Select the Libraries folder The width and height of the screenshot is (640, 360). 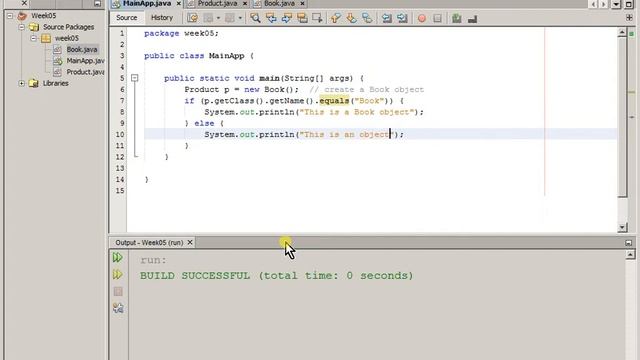click(56, 83)
